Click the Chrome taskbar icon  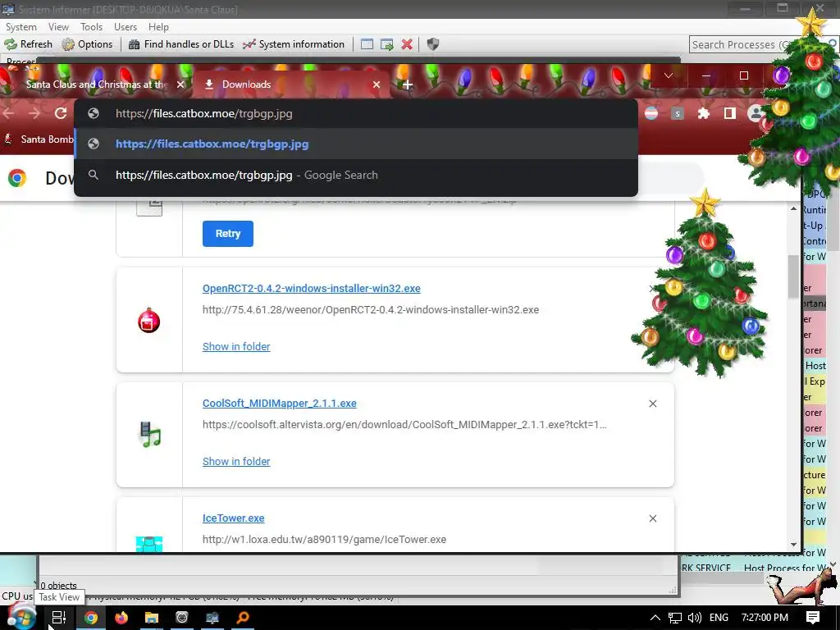[91, 618]
